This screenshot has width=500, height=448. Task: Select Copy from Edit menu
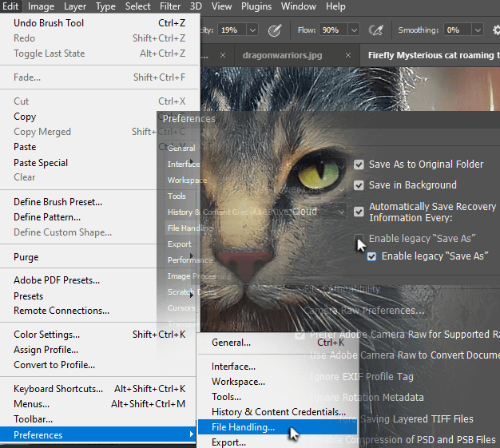click(100, 117)
